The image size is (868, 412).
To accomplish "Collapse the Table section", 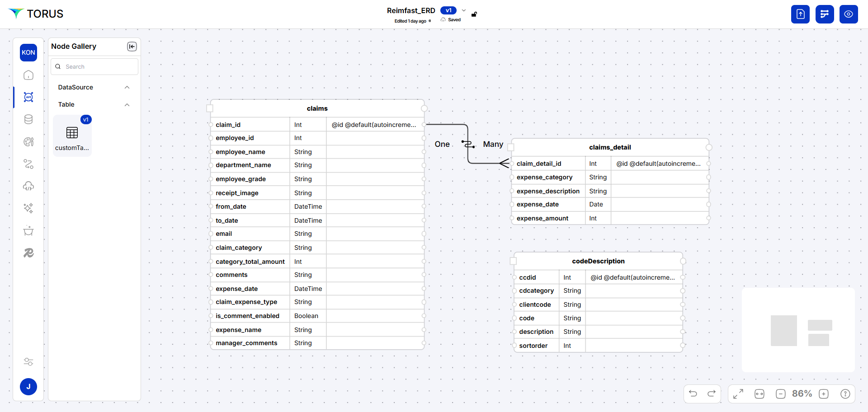I will [x=127, y=105].
